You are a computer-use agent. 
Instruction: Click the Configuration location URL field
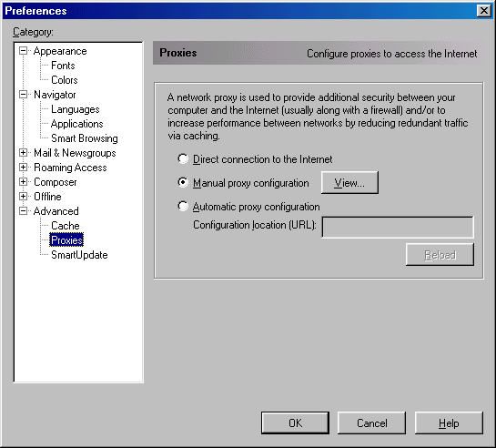point(398,227)
